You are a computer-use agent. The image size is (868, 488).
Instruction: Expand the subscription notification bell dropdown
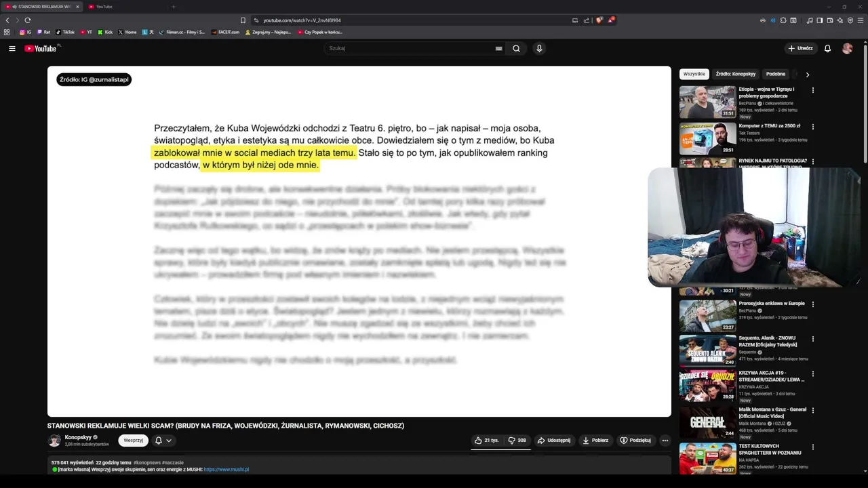pos(163,441)
